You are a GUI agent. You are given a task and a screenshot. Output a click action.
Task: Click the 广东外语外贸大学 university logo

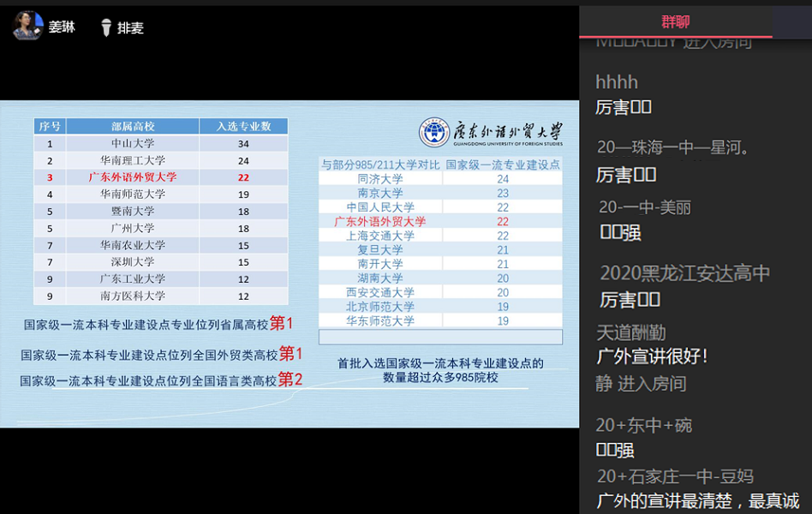point(437,133)
